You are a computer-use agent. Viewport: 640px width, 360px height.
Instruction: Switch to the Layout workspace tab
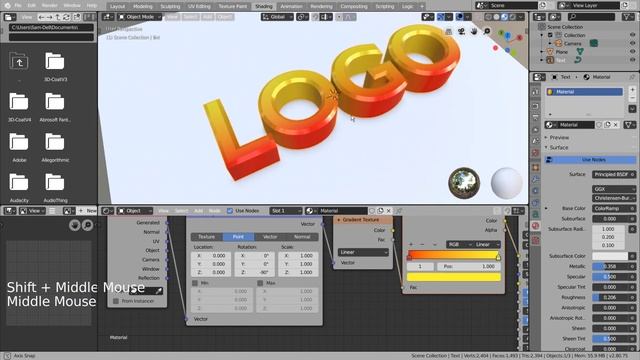(117, 6)
